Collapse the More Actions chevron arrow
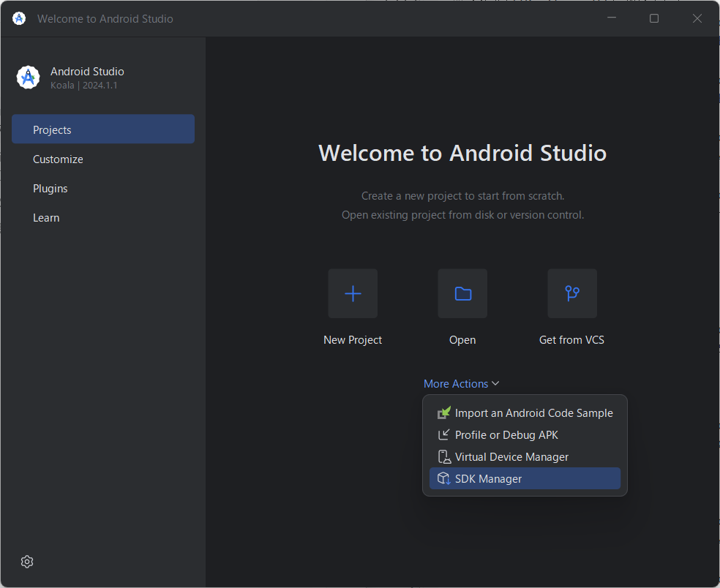The height and width of the screenshot is (588, 720). [x=495, y=384]
